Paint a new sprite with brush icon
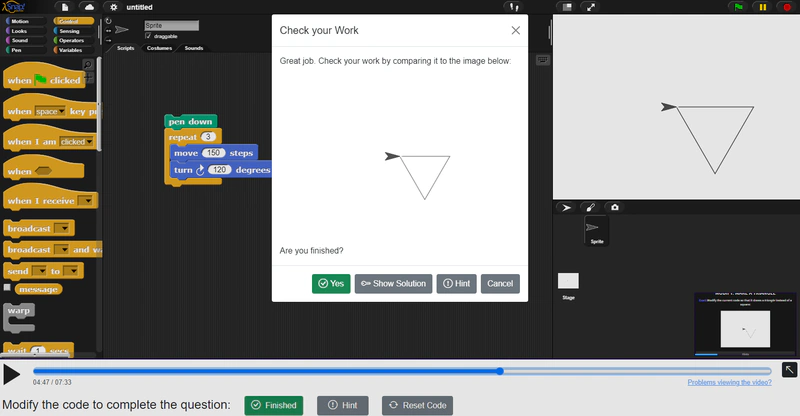This screenshot has height=416, width=800. click(x=590, y=207)
